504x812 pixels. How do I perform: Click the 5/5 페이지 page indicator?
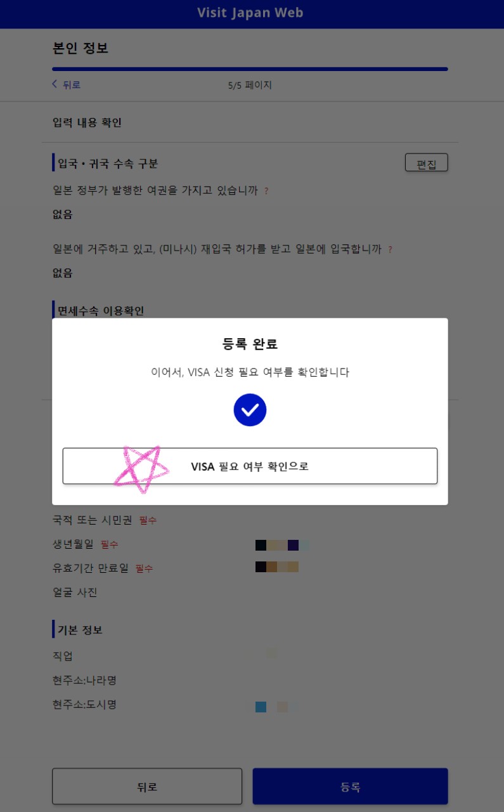click(x=250, y=85)
